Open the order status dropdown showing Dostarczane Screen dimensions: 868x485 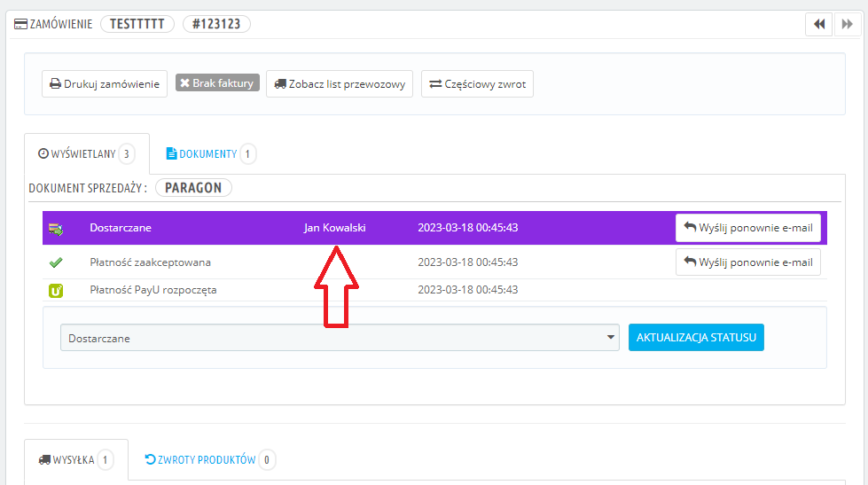point(340,338)
